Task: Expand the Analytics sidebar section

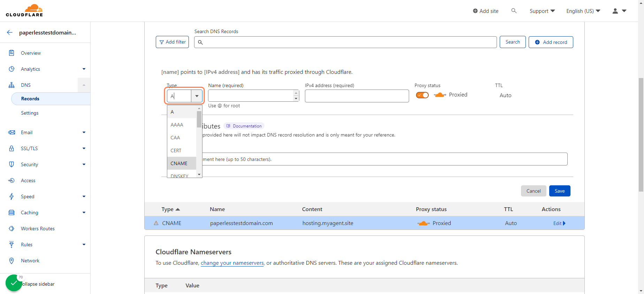Action: coord(84,69)
